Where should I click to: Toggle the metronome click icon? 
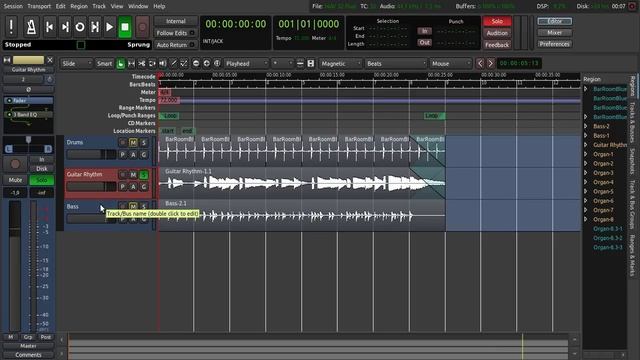coord(31,27)
